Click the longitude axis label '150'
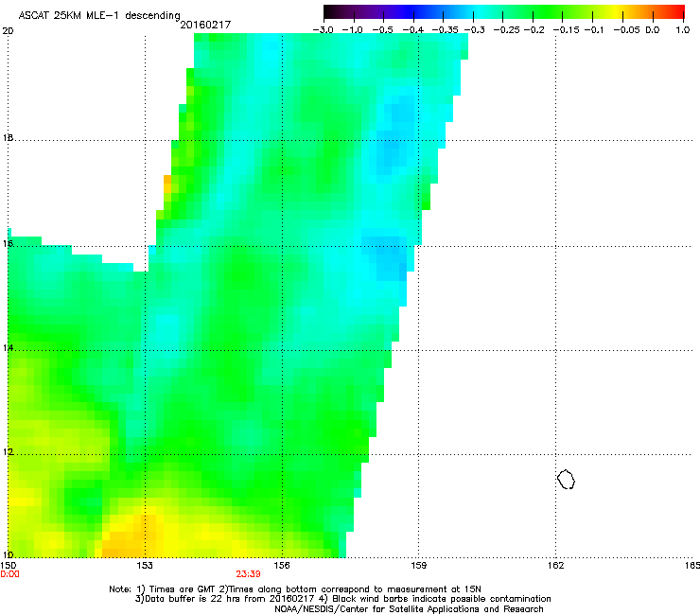 point(9,566)
